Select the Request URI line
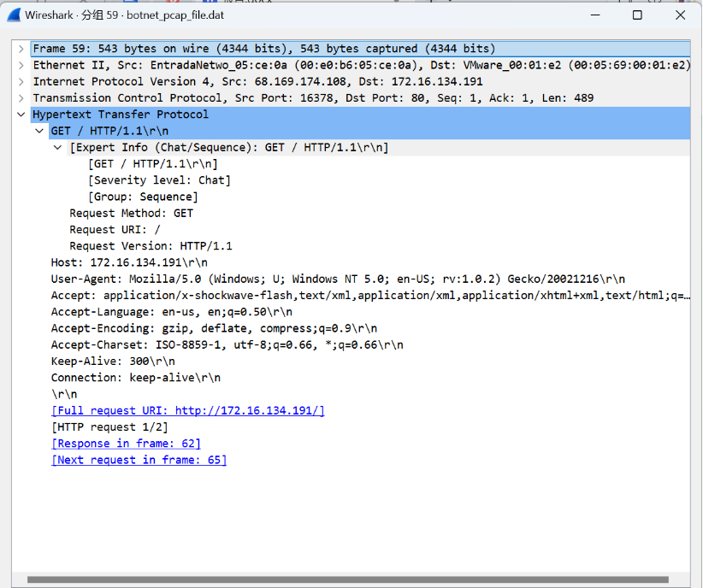703x588 pixels. tap(115, 229)
